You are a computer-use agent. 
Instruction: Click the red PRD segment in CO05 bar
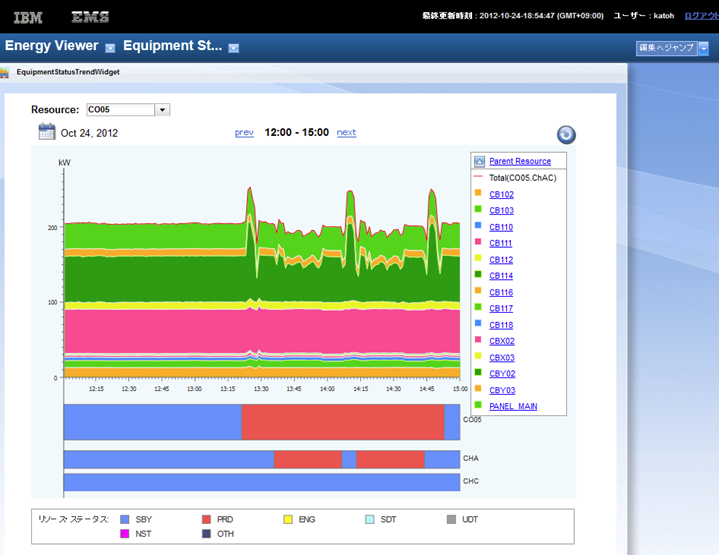coord(343,422)
